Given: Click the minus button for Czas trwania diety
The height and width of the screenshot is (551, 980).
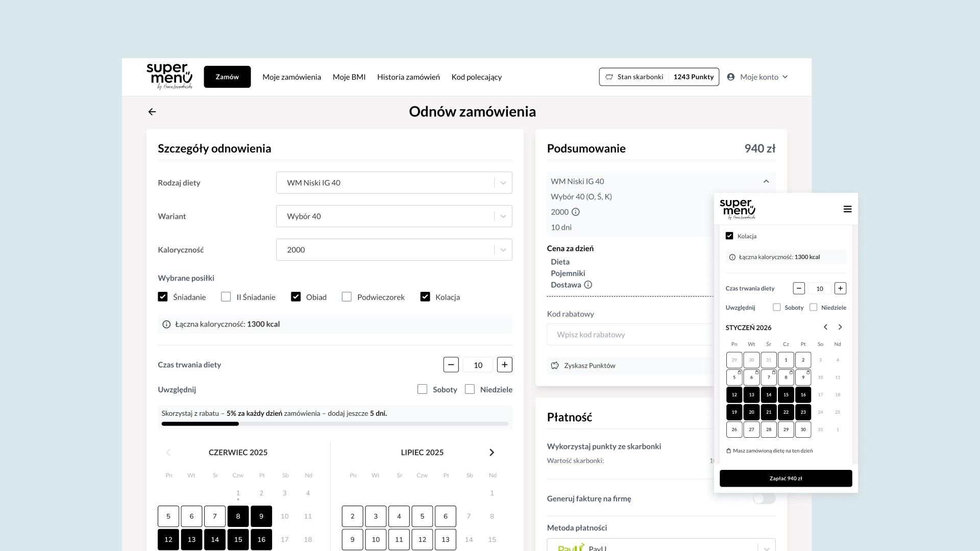Looking at the screenshot, I should coord(451,365).
